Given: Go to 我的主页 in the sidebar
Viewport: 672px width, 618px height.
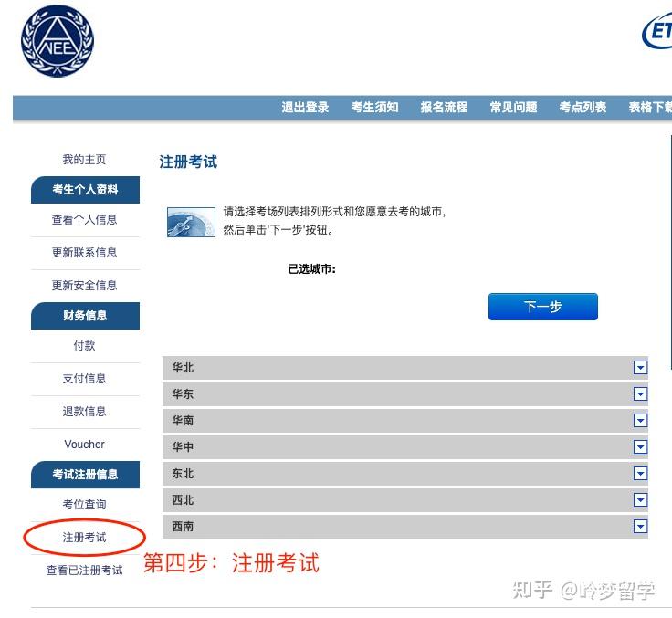Looking at the screenshot, I should (84, 160).
